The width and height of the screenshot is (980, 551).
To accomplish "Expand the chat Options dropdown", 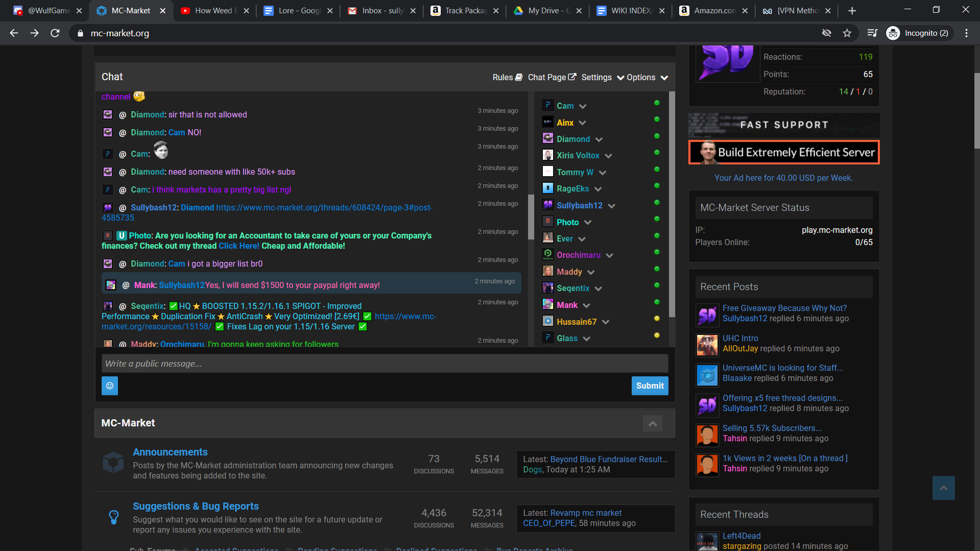I will coord(648,78).
